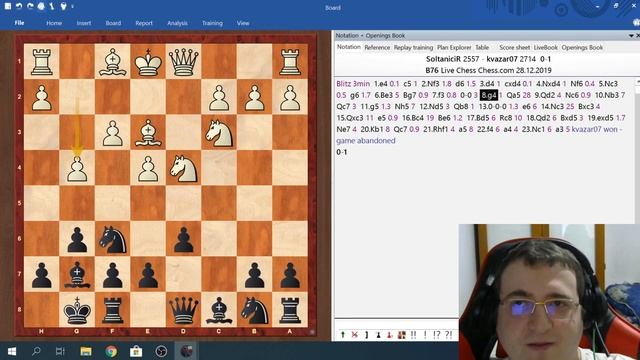Click the game header SoltaniciR - kvazar07
Screen dimensions: 640x360
(x=489, y=59)
